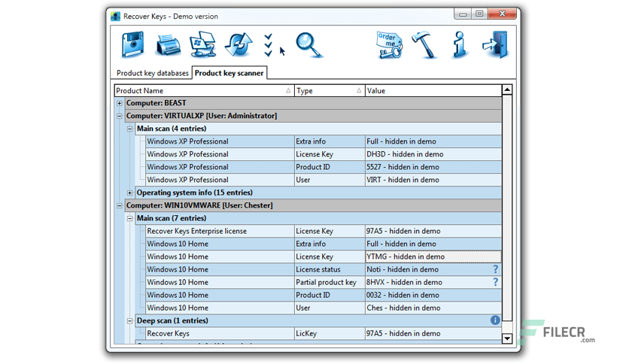Image resolution: width=629 pixels, height=364 pixels.
Task: Click the blue info icon on Deep scan row
Action: point(495,320)
